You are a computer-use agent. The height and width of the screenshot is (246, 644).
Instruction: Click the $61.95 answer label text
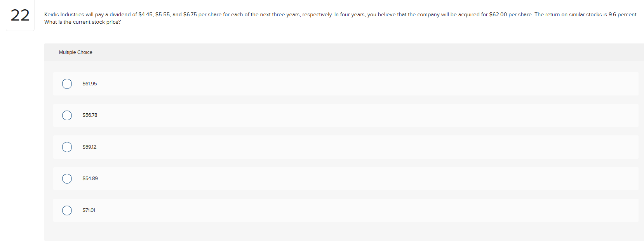click(89, 83)
